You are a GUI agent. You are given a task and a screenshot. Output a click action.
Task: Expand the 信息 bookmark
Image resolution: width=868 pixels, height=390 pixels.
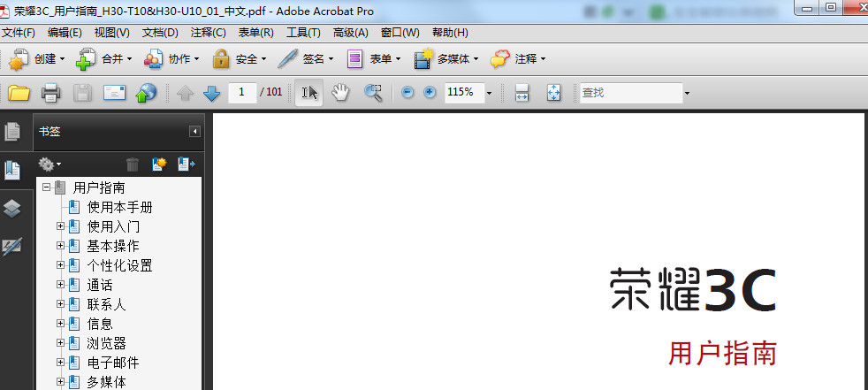(61, 324)
